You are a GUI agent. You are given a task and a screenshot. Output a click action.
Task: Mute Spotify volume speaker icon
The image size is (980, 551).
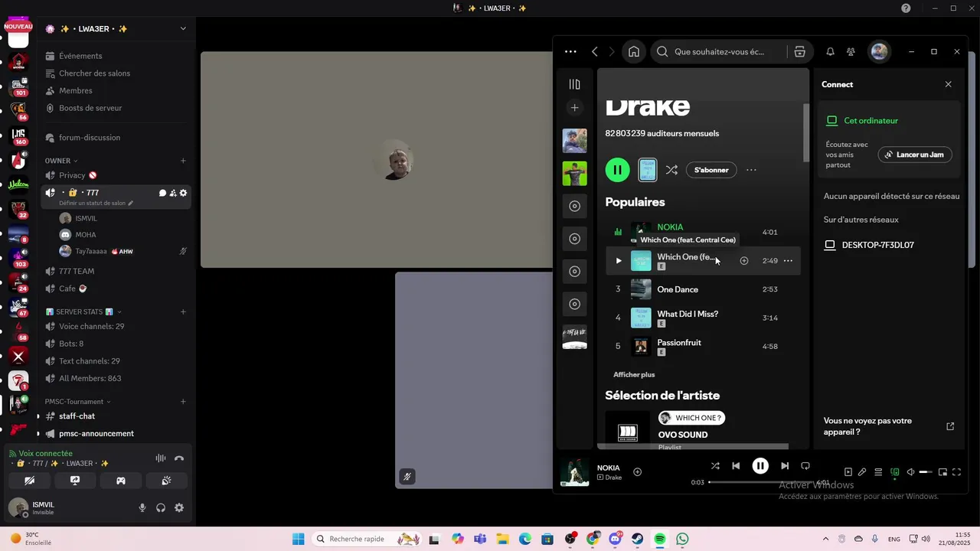910,472
